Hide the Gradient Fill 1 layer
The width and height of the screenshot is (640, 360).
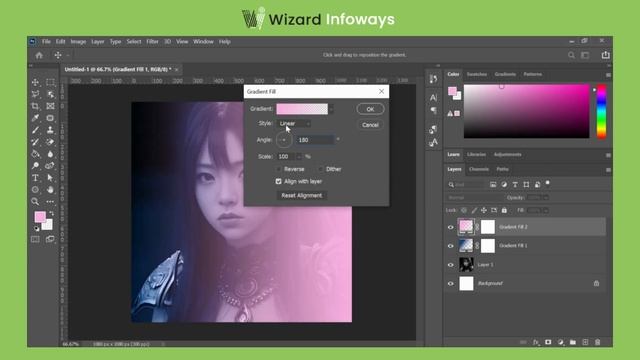pos(451,246)
